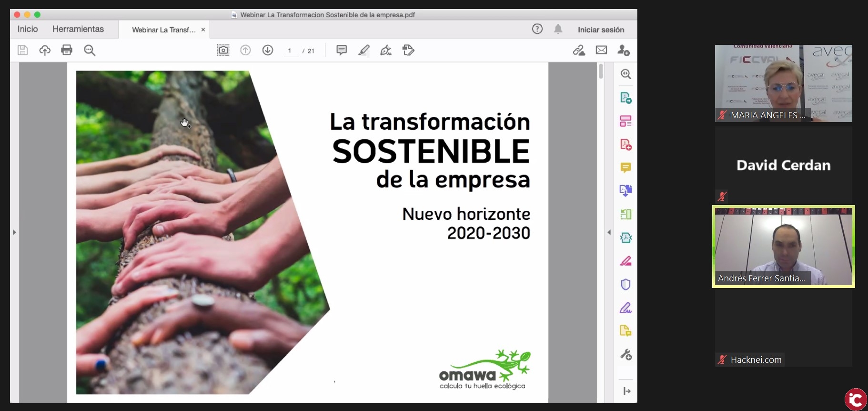
Task: Switch to the Herramientas tab
Action: click(x=78, y=29)
